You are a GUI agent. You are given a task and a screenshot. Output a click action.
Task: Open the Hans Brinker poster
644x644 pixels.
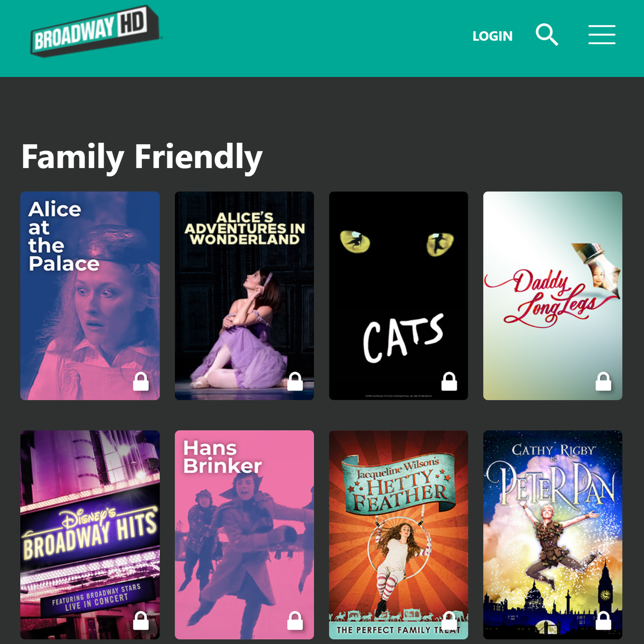tap(244, 535)
